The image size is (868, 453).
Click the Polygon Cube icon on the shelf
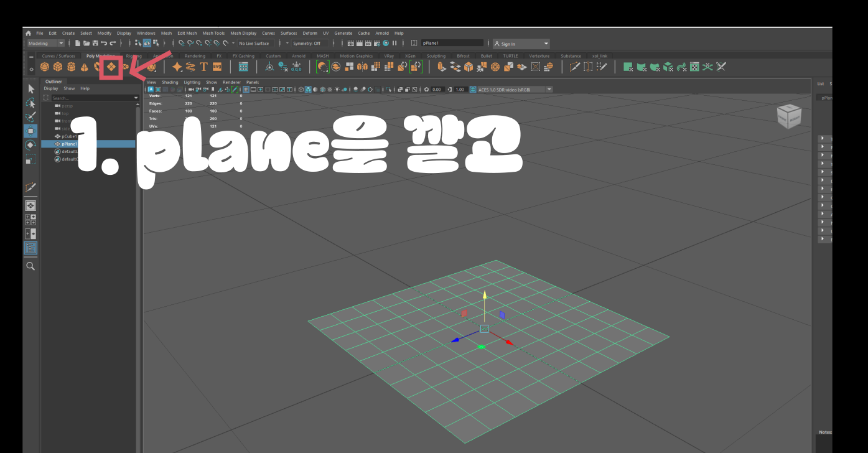[58, 67]
